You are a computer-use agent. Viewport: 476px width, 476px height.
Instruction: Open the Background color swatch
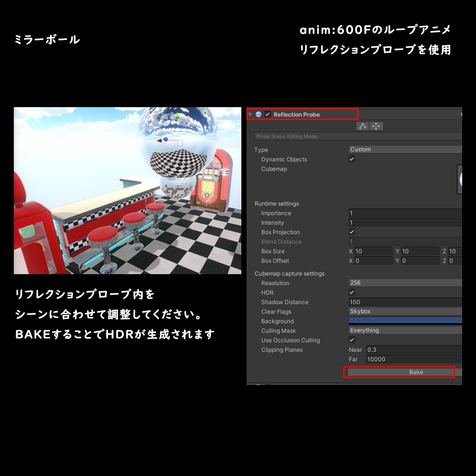click(405, 321)
